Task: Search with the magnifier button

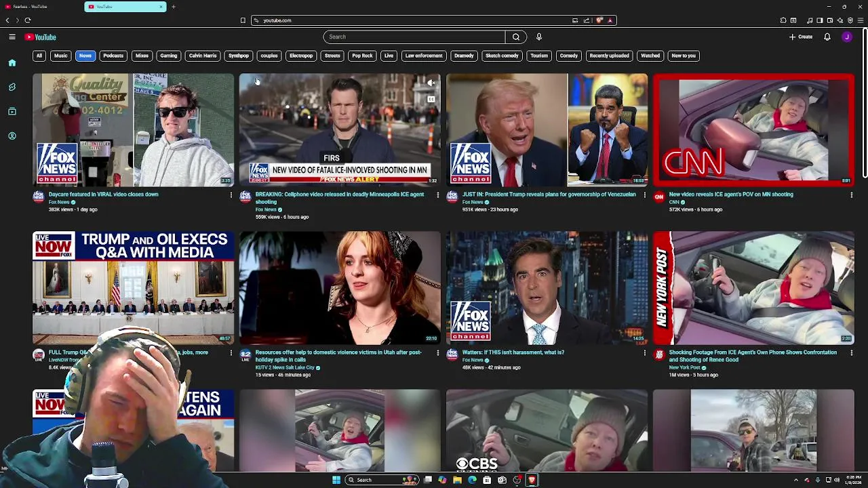Action: tap(516, 37)
